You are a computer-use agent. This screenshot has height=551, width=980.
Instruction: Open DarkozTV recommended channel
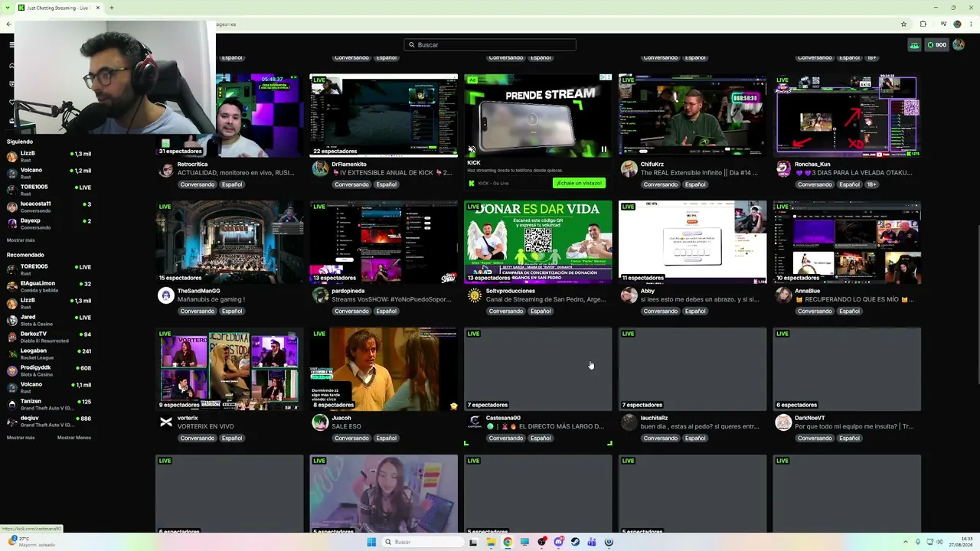49,337
